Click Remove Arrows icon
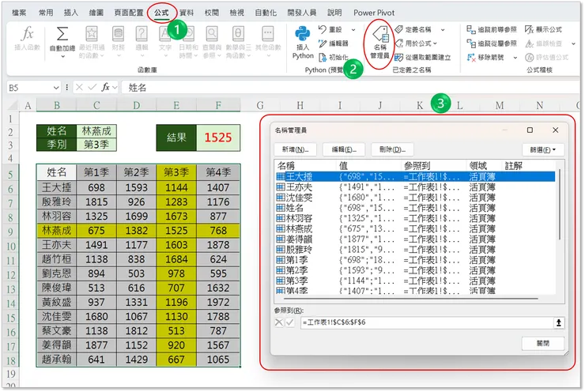 [x=471, y=58]
